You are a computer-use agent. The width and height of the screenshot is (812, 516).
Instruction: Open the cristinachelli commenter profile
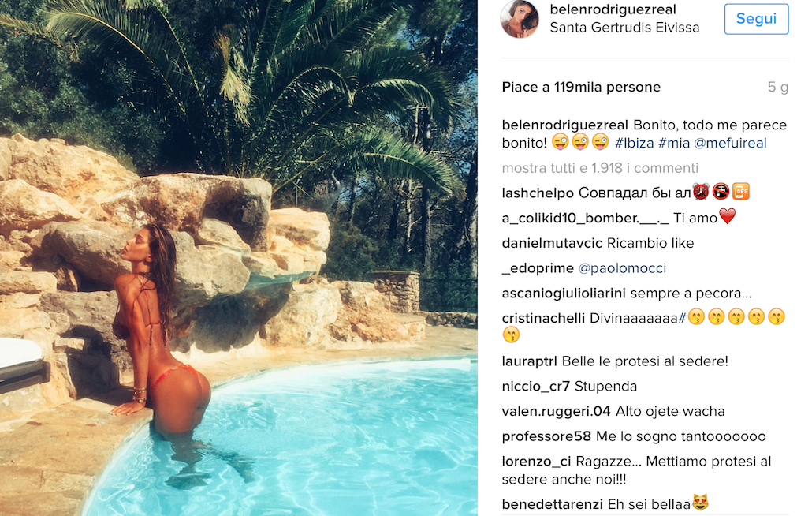tap(543, 318)
